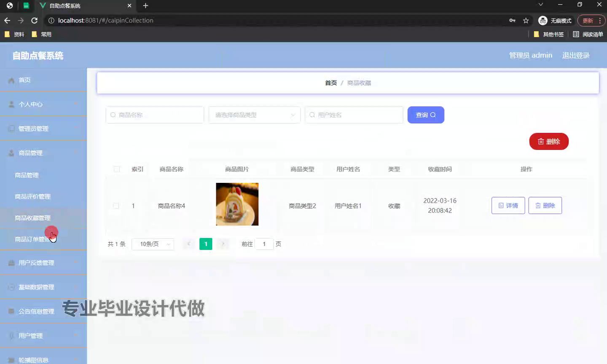
Task: Click the 用户姓名 search field
Action: pyautogui.click(x=354, y=115)
